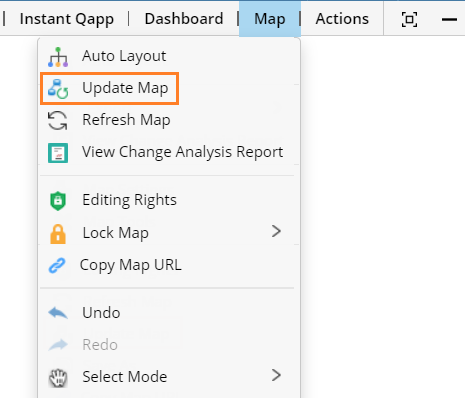Click the Update Map icon
This screenshot has width=465, height=398.
point(58,89)
